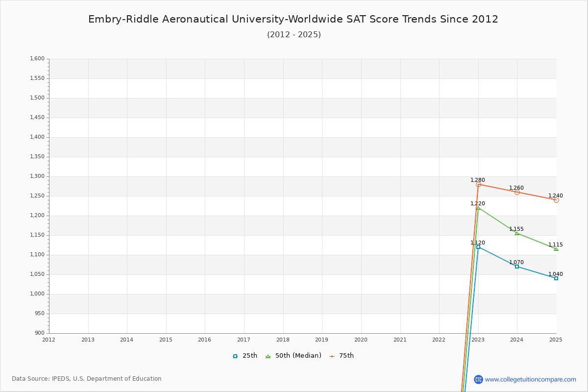Click the 2023 25th percentile marker 1,120
588x392 pixels.
[x=478, y=247]
